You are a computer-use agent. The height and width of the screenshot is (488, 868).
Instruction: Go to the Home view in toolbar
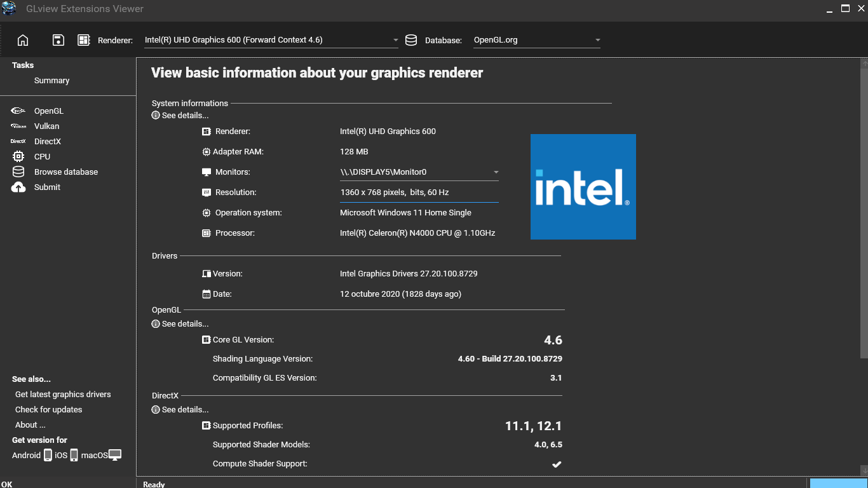point(23,40)
